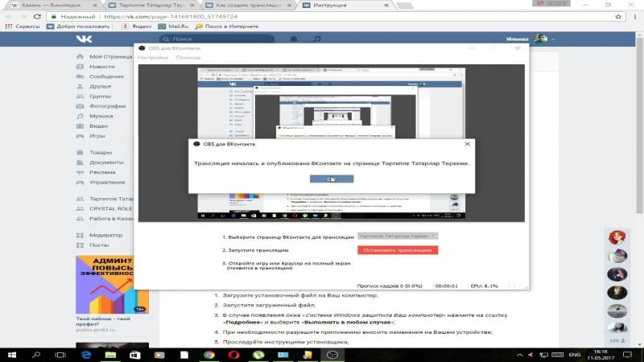Click top red-haired friend avatar

[x=617, y=237]
